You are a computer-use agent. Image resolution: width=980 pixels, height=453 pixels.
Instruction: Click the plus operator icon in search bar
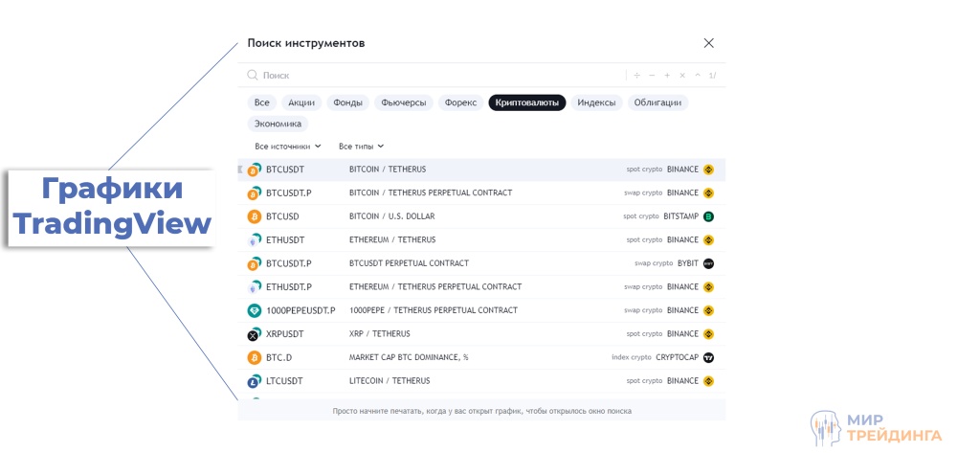click(x=667, y=75)
